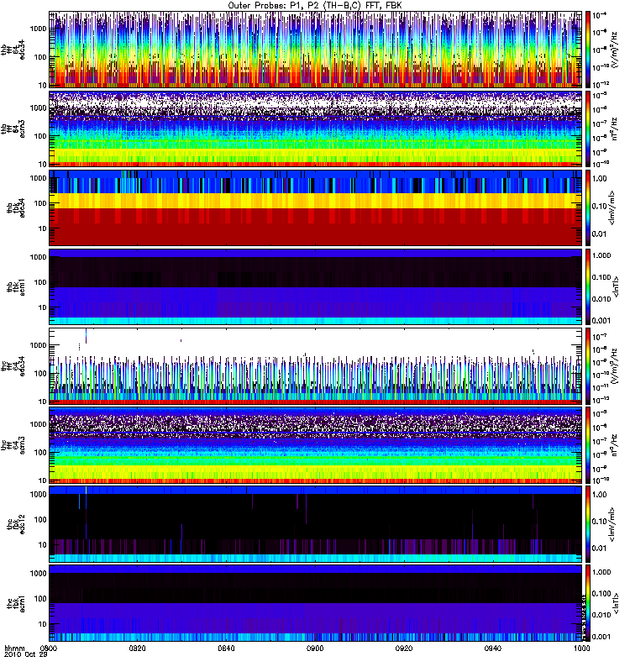Click the "thb fbk edc34" y-axis label
The image size is (630, 672).
pos(15,207)
